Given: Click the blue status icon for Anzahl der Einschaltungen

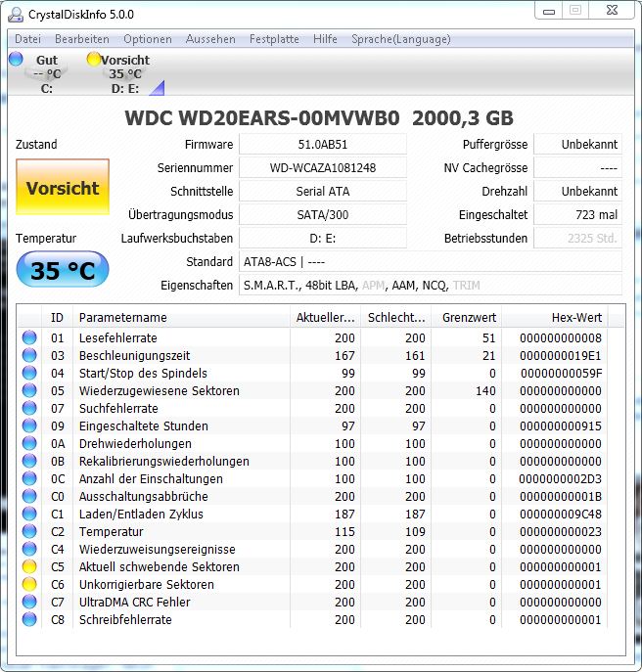Looking at the screenshot, I should (x=29, y=478).
